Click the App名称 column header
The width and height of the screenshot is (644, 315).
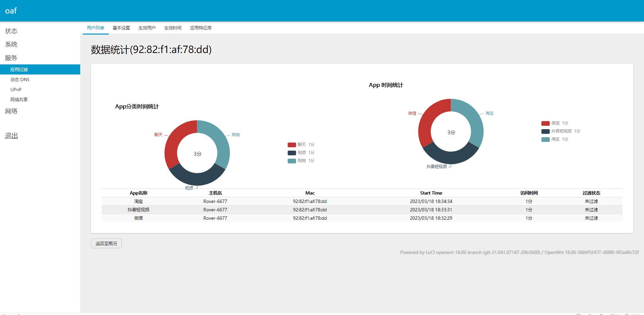point(139,193)
